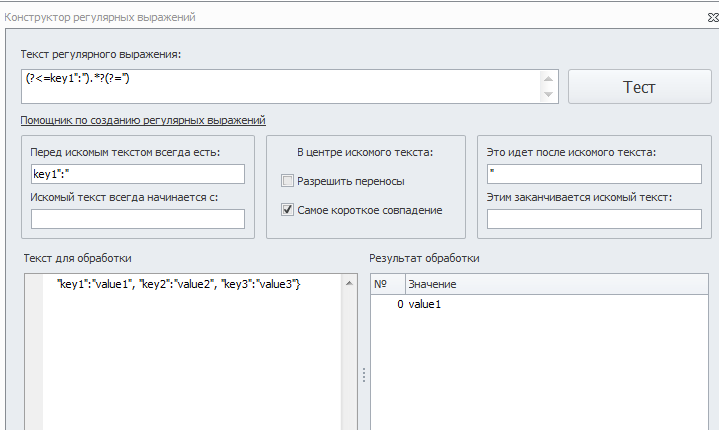
Task: Click the Это идет после искомого текста field
Action: pos(594,174)
